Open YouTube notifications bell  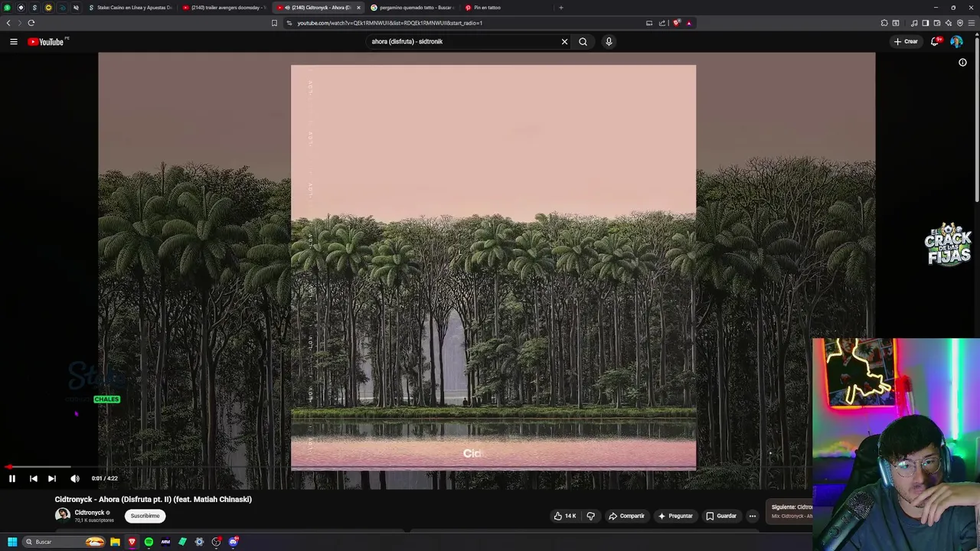coord(935,41)
